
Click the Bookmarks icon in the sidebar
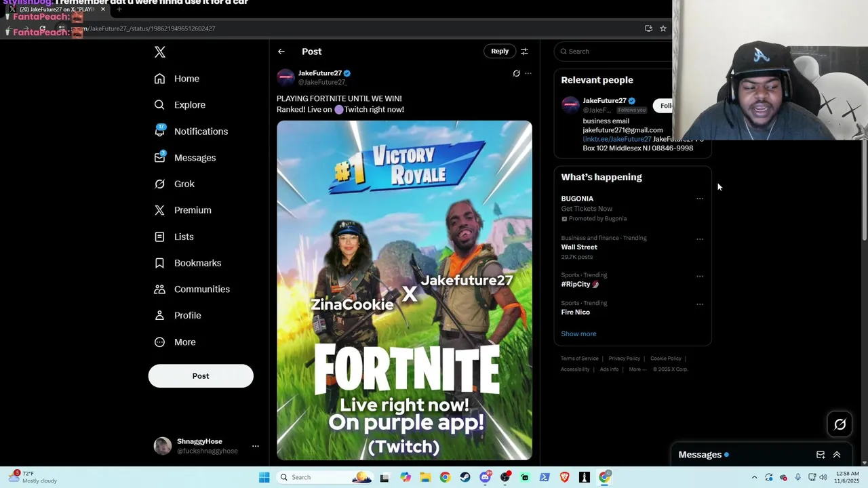(159, 263)
